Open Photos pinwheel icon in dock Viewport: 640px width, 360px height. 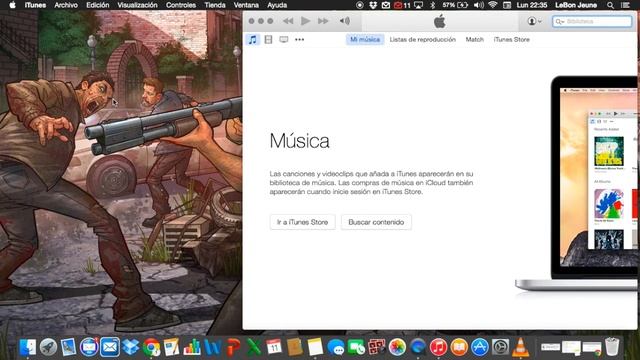[x=397, y=347]
